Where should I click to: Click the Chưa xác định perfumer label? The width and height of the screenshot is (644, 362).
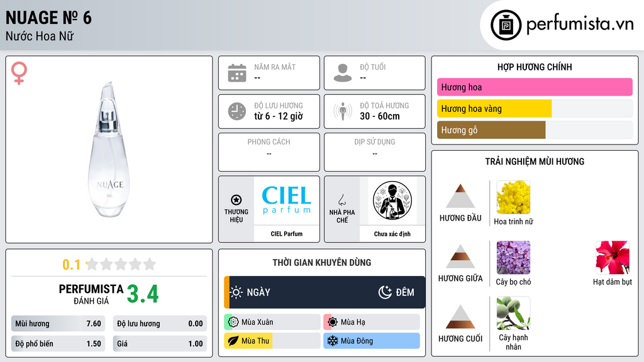coord(392,234)
